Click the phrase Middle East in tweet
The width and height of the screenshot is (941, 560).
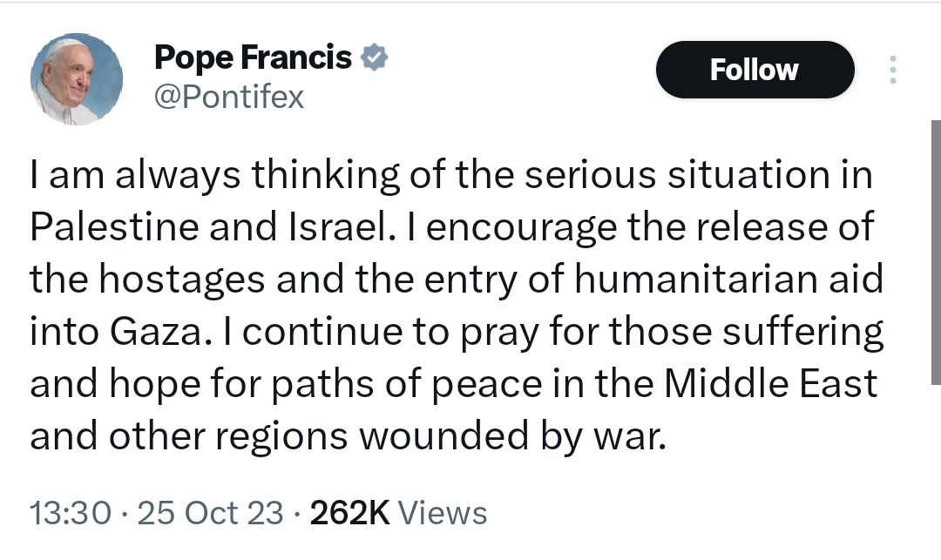tap(771, 384)
